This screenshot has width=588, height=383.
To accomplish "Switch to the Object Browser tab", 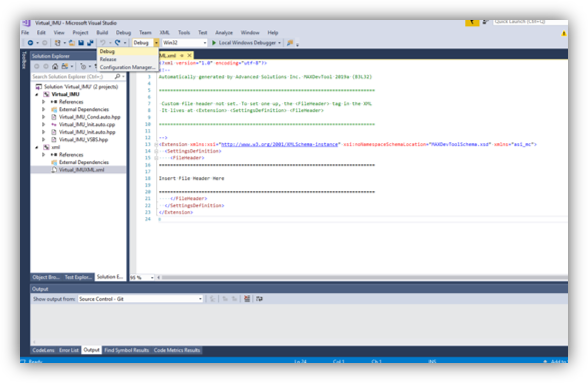I will [46, 277].
